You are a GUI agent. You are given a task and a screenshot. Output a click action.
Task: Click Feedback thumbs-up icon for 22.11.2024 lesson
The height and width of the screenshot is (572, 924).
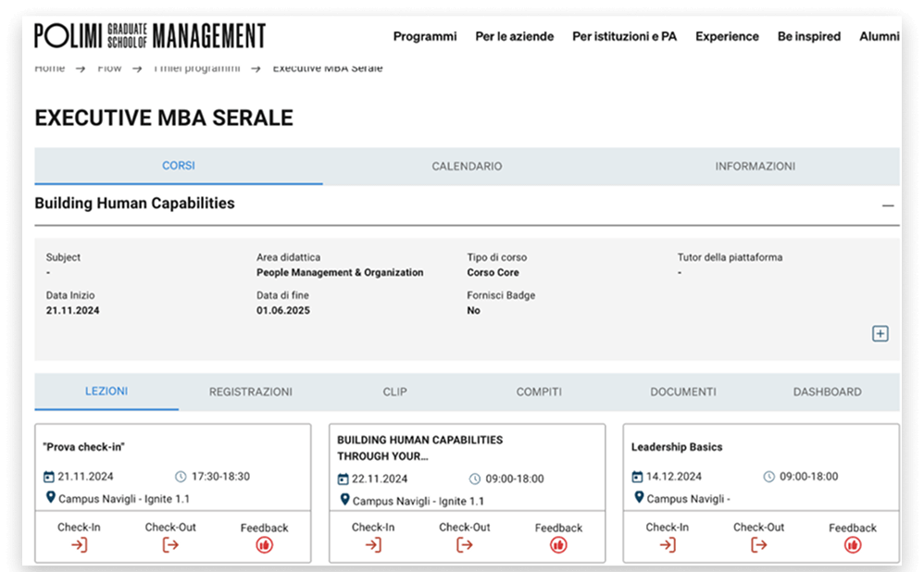(x=558, y=545)
